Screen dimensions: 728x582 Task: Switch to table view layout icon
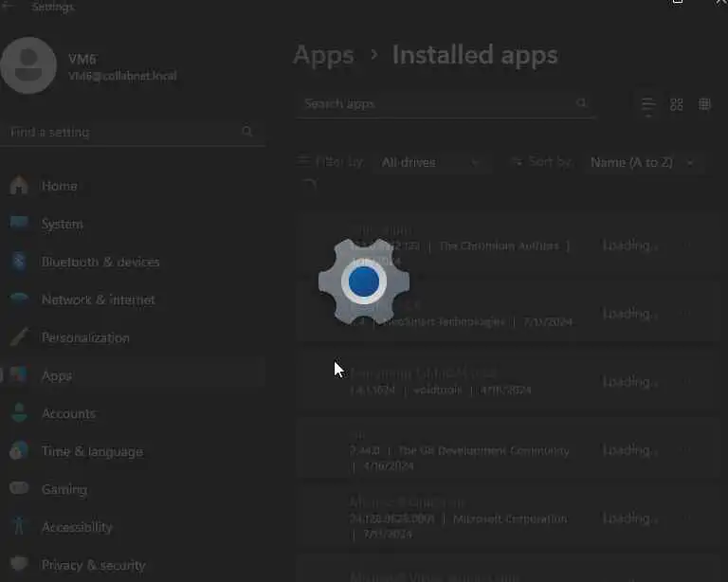tap(704, 104)
